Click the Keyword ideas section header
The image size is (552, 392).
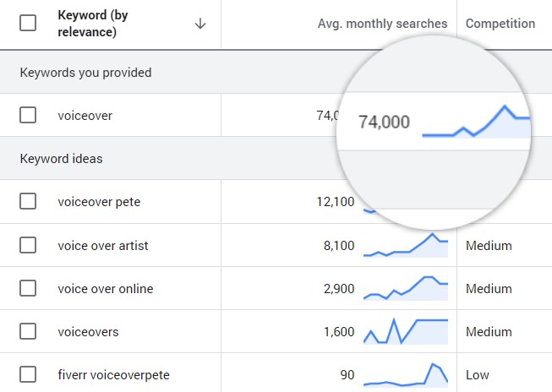pyautogui.click(x=61, y=159)
